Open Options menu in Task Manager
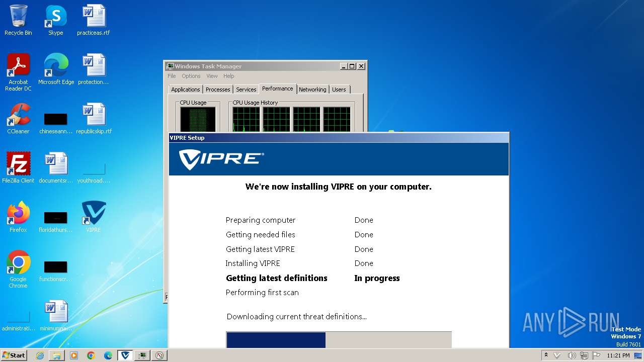 pos(191,76)
